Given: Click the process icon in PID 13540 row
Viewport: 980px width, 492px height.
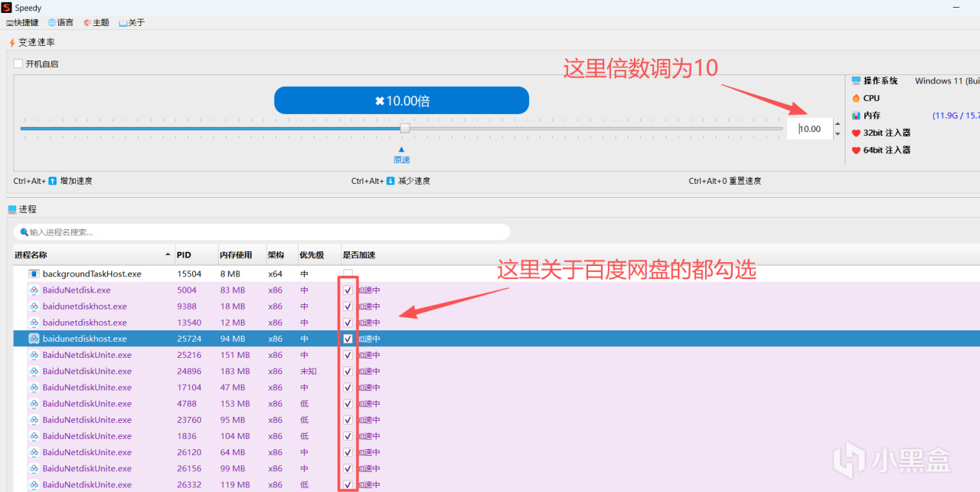Looking at the screenshot, I should click(34, 323).
